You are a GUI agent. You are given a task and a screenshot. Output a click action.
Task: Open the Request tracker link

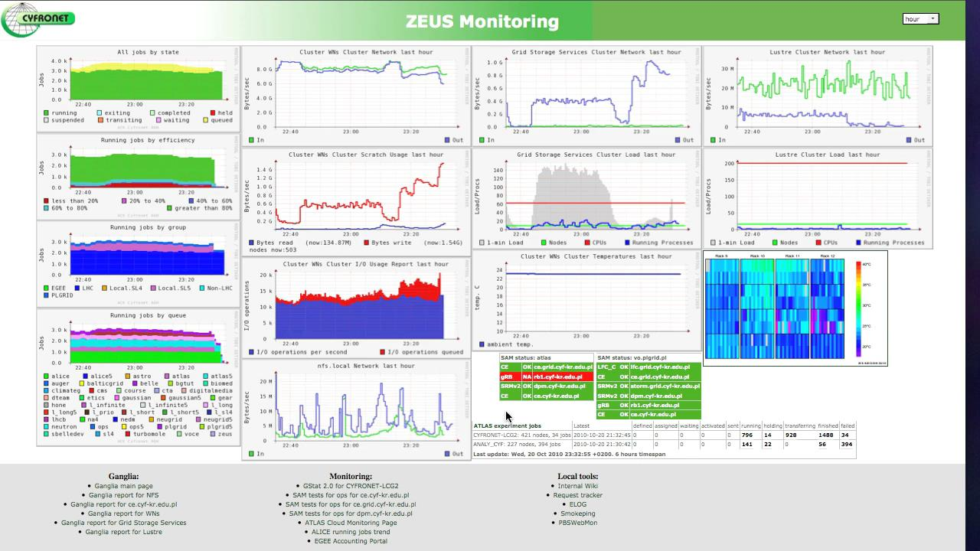578,495
